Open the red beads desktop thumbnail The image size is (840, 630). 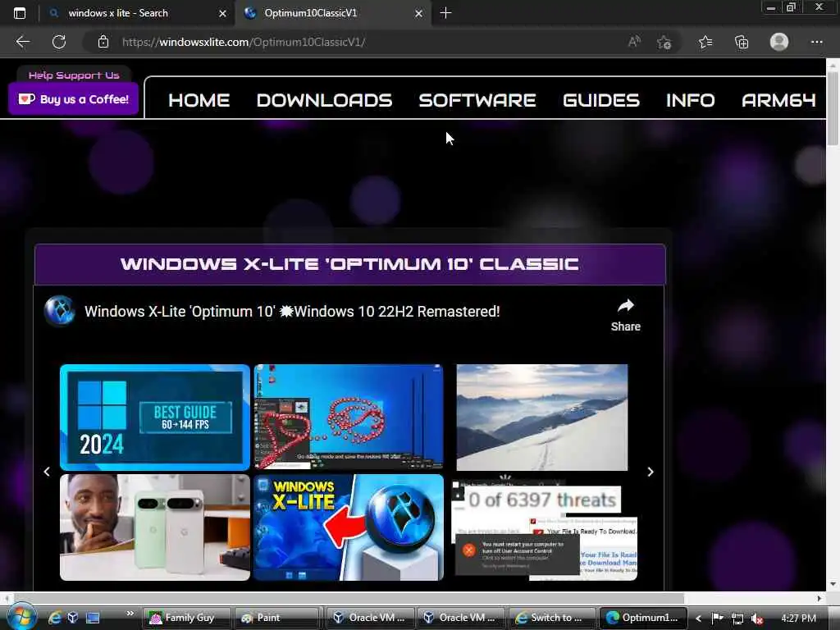(349, 418)
